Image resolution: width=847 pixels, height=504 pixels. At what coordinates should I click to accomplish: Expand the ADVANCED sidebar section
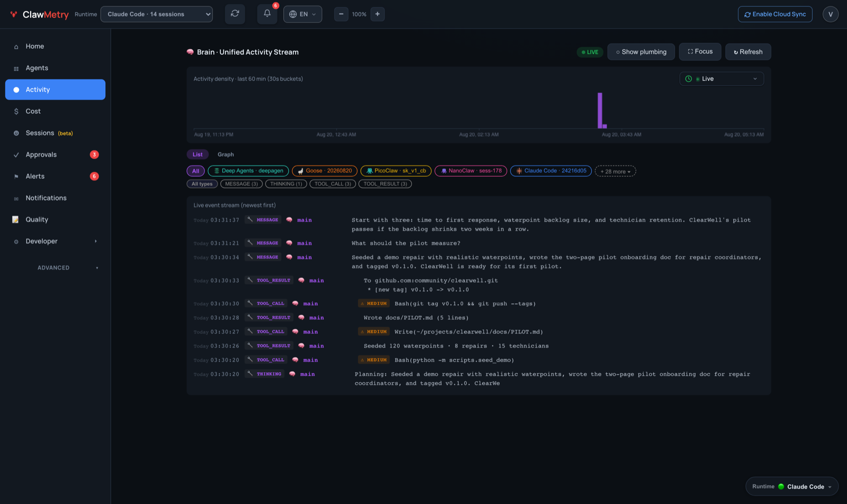[55, 268]
